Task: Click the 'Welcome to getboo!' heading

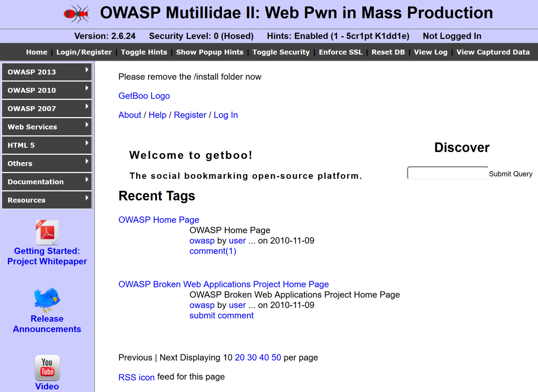Action: pos(191,155)
